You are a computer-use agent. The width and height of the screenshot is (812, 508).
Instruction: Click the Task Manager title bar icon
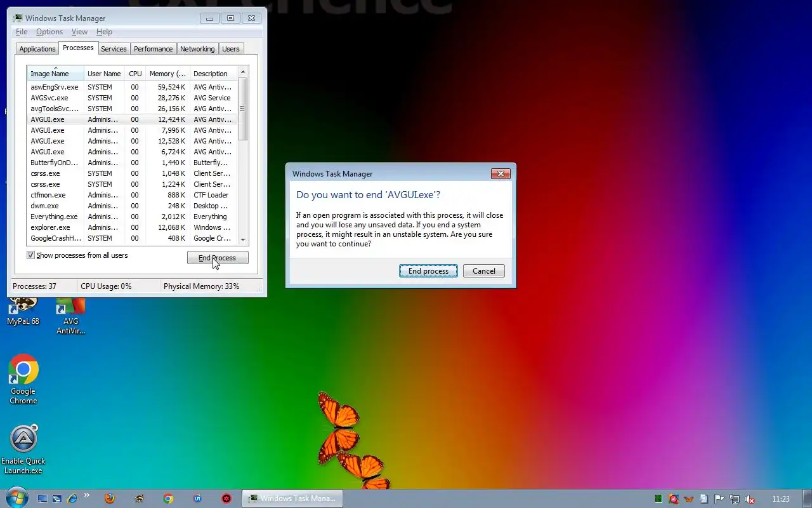click(18, 18)
